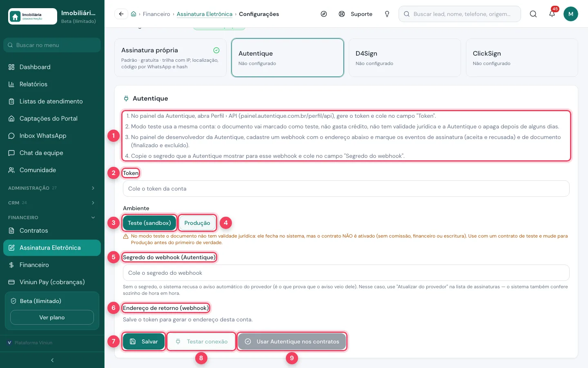Open Contratos in Financeiro section

tap(52, 231)
